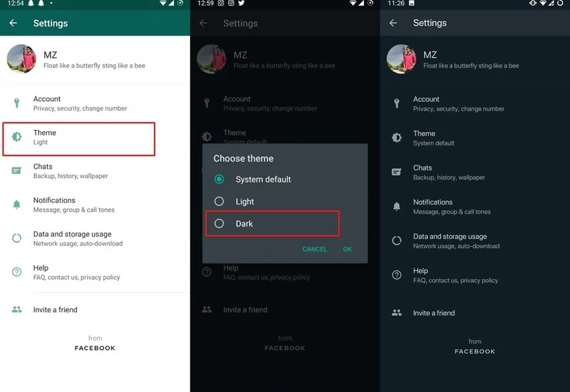Click the Theme icon beside System default, right screen
570x392 pixels.
397,138
